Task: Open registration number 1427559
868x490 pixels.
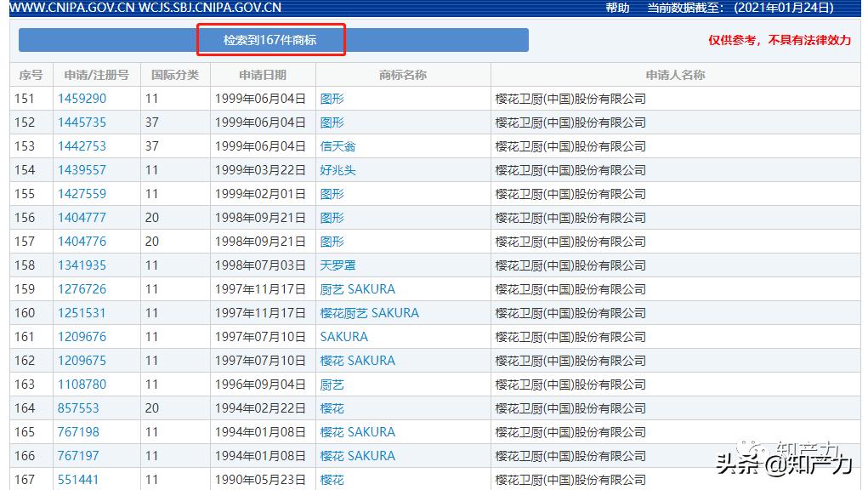Action: click(82, 194)
